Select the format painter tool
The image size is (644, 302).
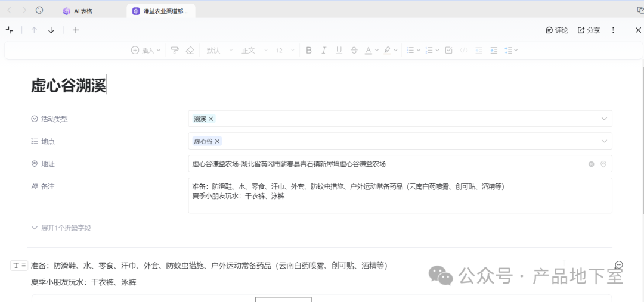click(x=175, y=51)
